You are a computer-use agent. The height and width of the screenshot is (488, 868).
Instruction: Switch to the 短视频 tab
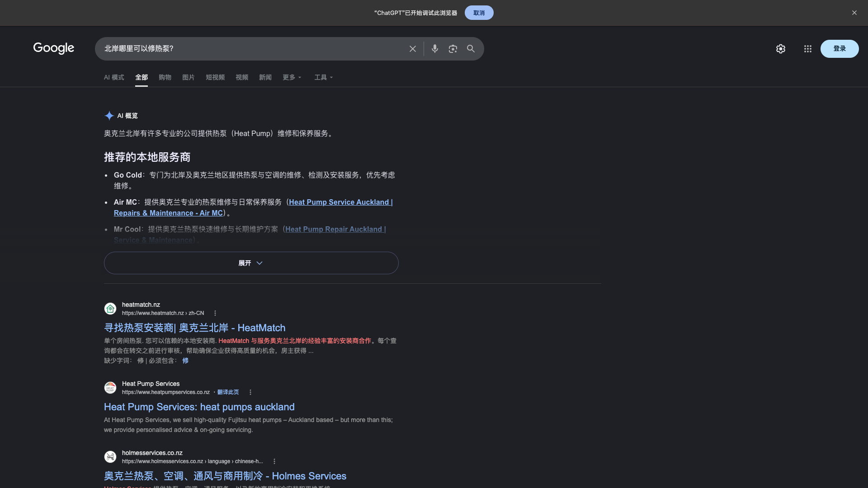[x=215, y=77]
